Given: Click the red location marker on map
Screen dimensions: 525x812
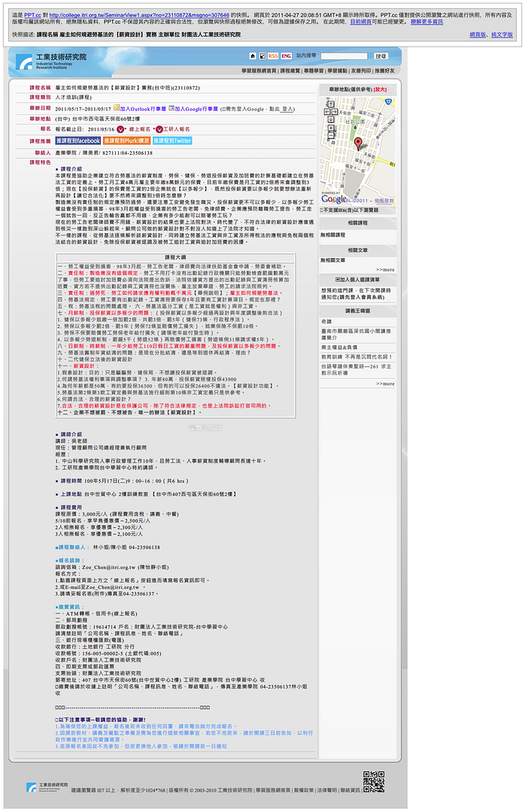Looking at the screenshot, I should pyautogui.click(x=358, y=143).
